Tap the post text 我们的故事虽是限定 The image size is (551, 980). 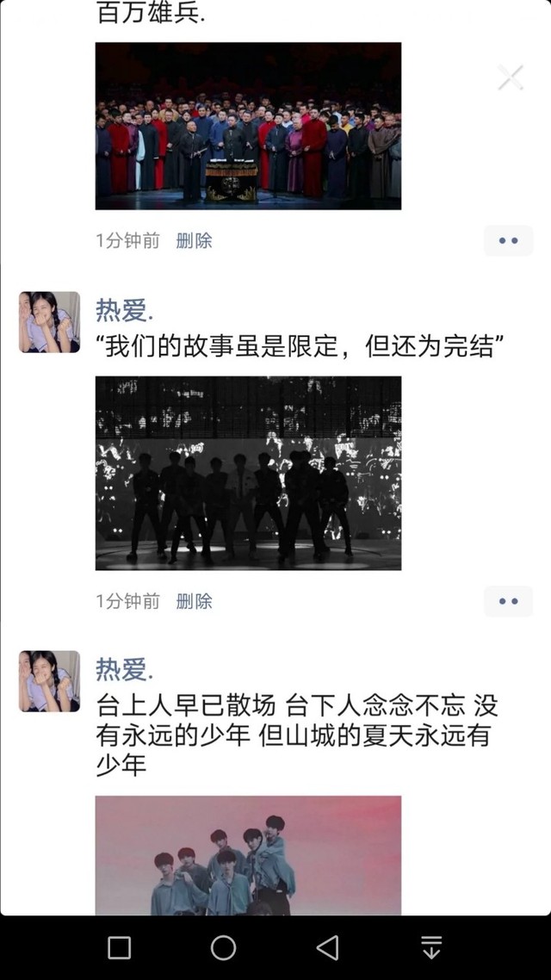[x=300, y=345]
